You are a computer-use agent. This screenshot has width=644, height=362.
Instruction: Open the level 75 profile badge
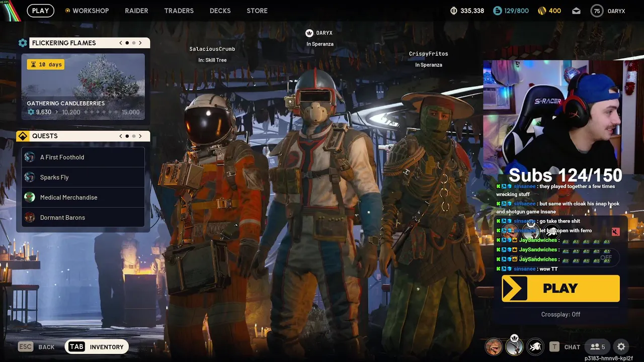pyautogui.click(x=597, y=11)
